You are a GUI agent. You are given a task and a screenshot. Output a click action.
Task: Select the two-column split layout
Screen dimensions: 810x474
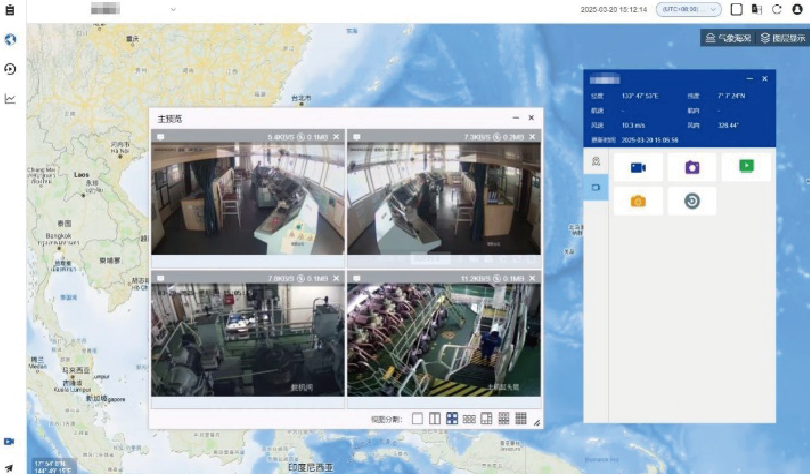coord(435,419)
